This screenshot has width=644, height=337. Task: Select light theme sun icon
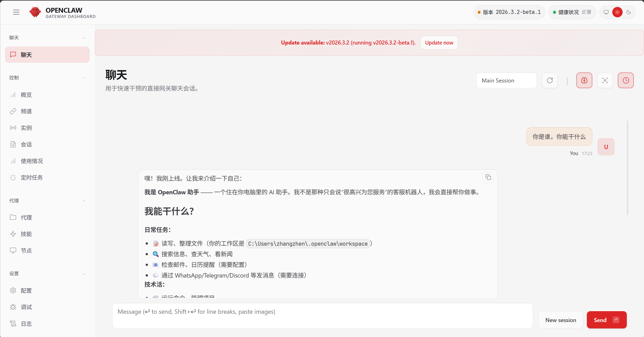point(617,12)
